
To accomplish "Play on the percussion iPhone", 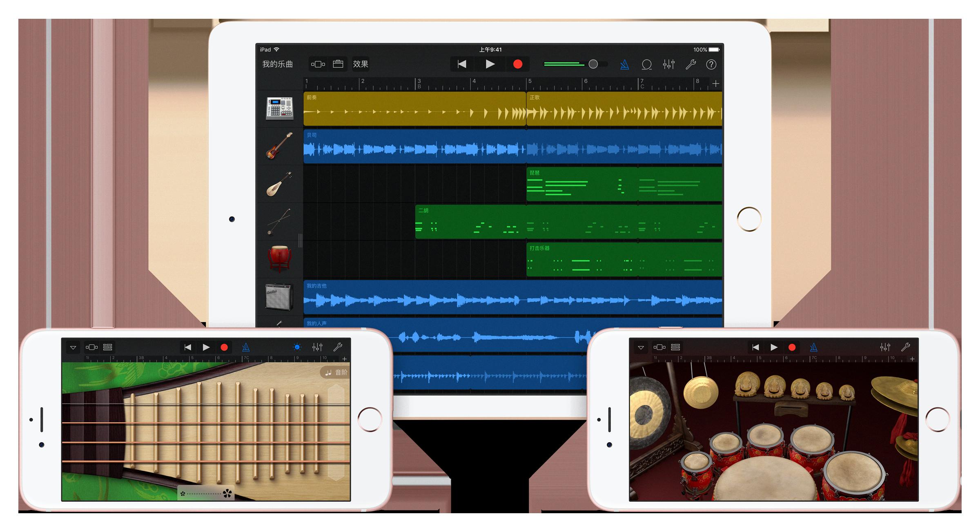I will pyautogui.click(x=774, y=347).
